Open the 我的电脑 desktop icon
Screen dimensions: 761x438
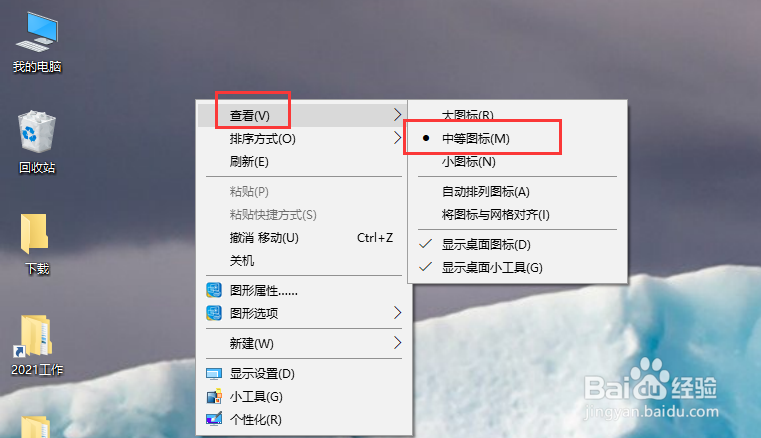[x=37, y=43]
